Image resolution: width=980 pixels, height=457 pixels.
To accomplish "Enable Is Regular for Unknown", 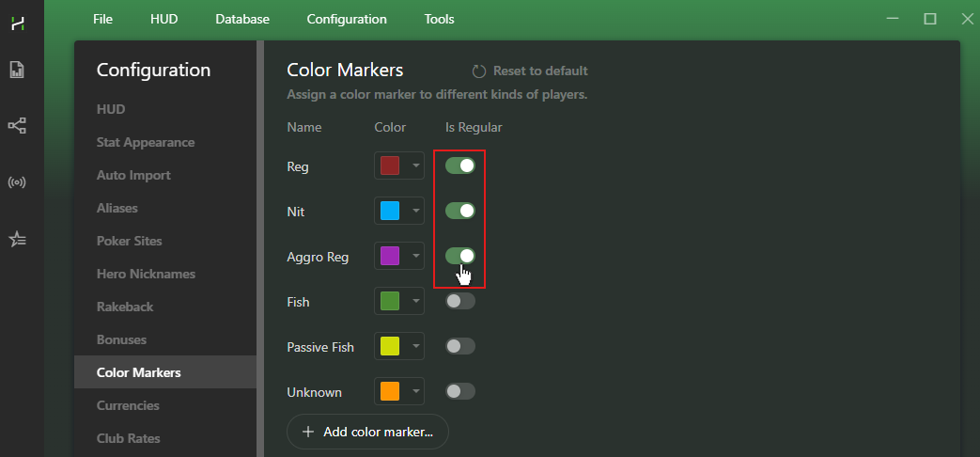I will pyautogui.click(x=460, y=391).
